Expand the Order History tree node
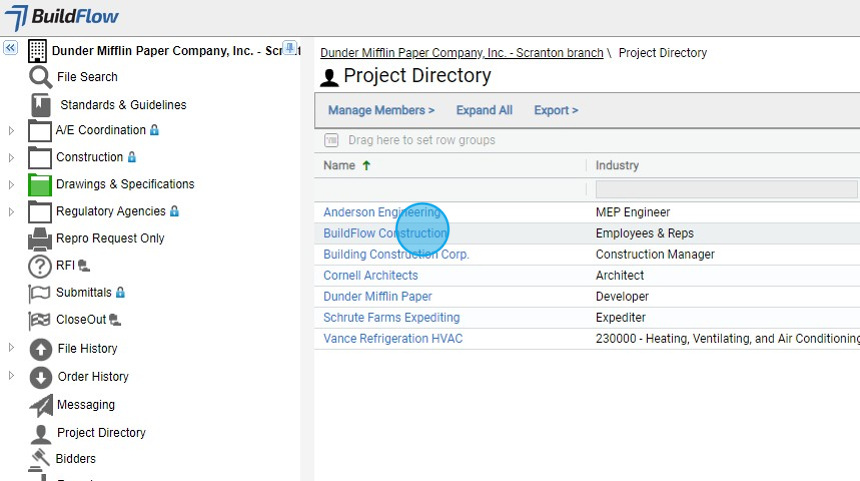This screenshot has width=860, height=481. pyautogui.click(x=11, y=375)
